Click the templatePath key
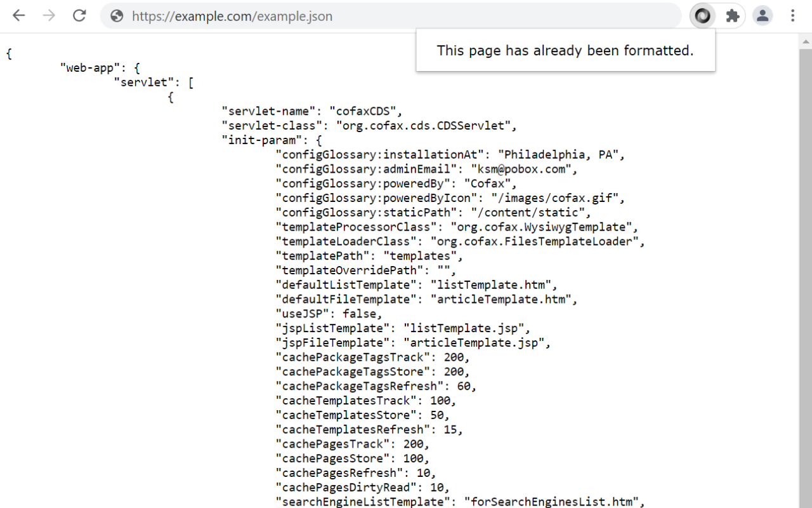The width and height of the screenshot is (812, 508). (x=322, y=255)
